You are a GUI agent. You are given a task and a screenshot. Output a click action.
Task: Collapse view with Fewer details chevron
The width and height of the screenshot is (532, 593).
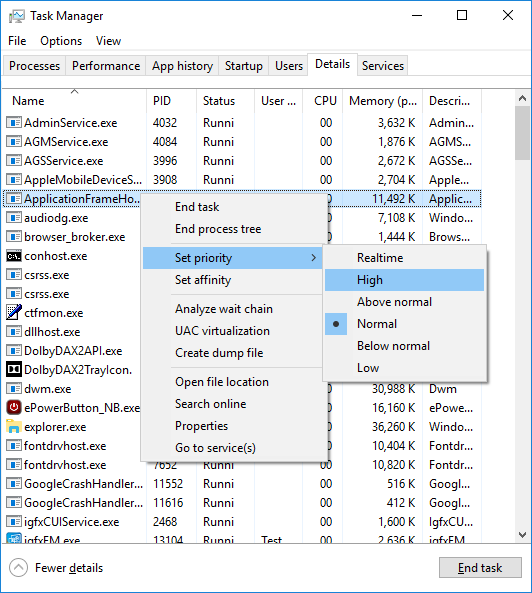(x=19, y=568)
